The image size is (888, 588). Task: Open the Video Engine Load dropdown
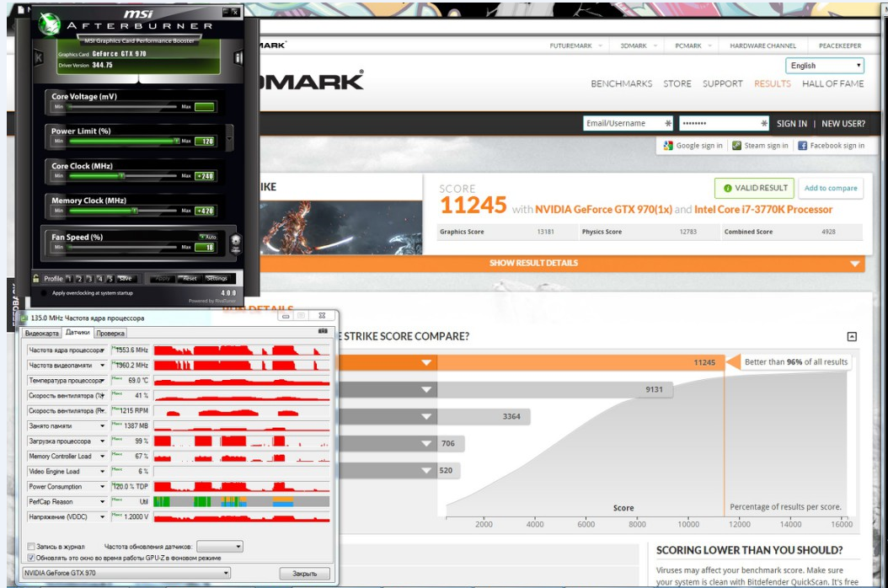(x=103, y=471)
